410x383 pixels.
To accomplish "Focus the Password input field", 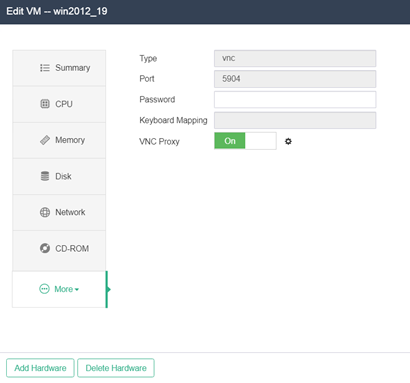I will tap(295, 99).
